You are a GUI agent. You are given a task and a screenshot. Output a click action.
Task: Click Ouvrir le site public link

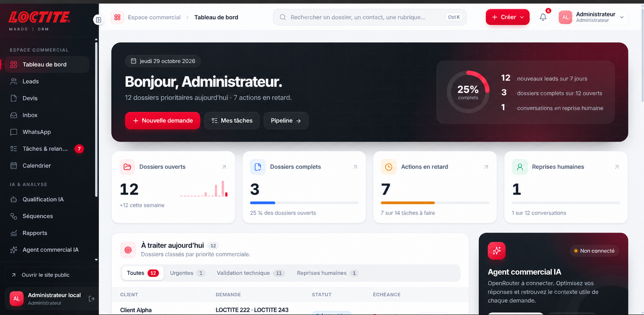[52, 275]
